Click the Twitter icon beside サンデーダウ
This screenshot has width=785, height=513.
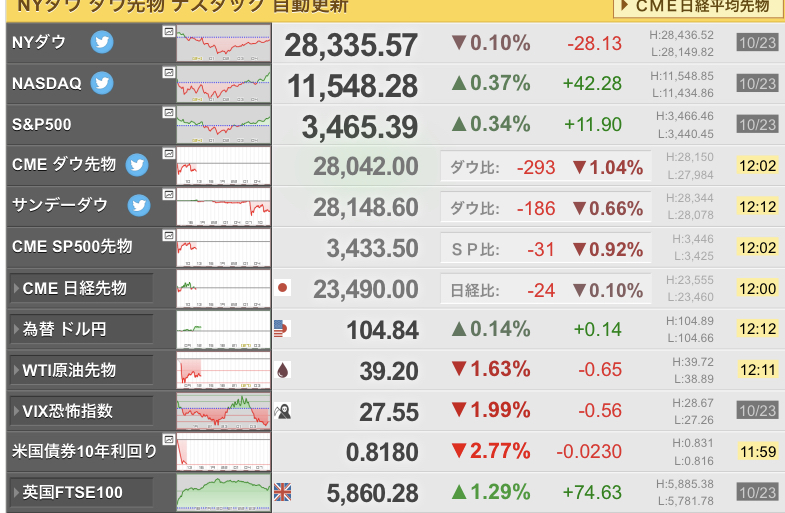(139, 206)
